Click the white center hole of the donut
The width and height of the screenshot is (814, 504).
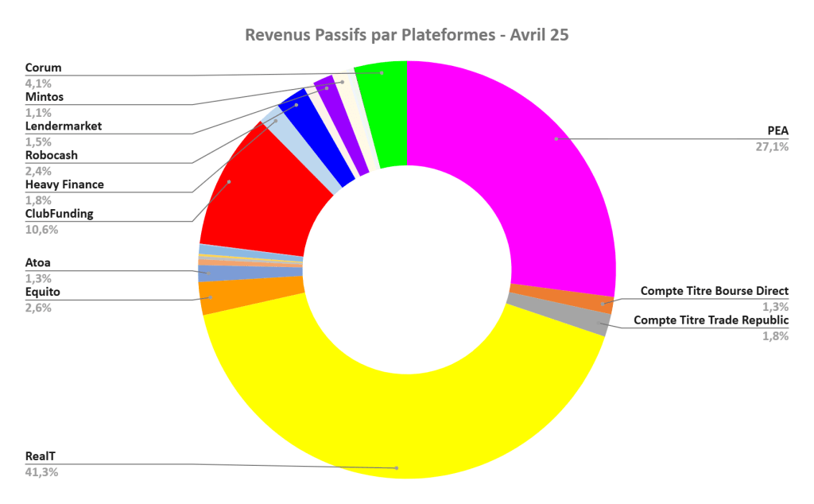(407, 270)
